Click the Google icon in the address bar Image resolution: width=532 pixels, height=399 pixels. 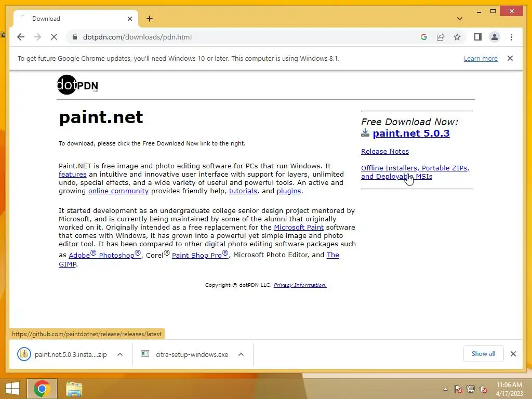pyautogui.click(x=424, y=37)
